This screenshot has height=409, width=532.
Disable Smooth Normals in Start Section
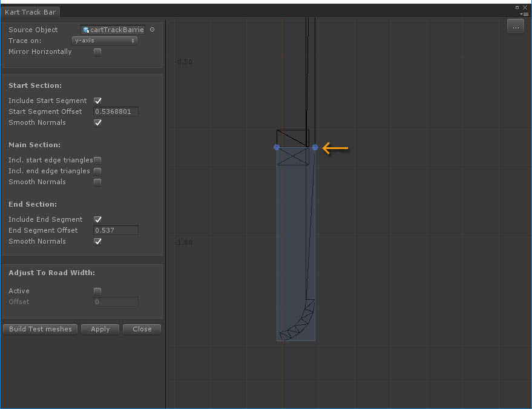click(97, 122)
